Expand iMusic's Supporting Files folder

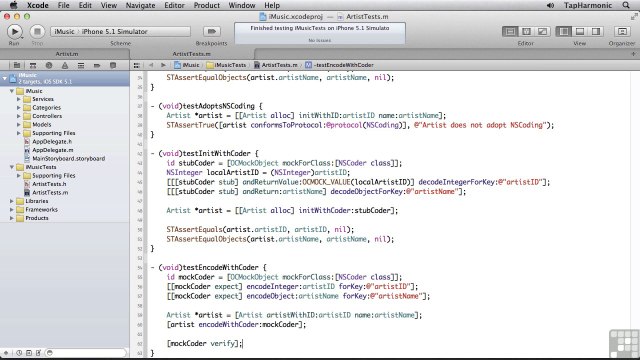pyautogui.click(x=19, y=133)
